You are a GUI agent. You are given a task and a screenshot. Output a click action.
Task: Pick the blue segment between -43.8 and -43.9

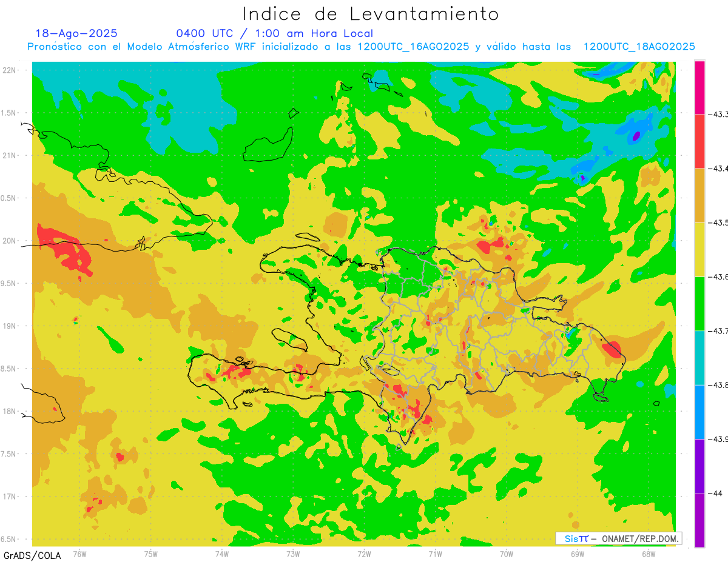pyautogui.click(x=699, y=412)
